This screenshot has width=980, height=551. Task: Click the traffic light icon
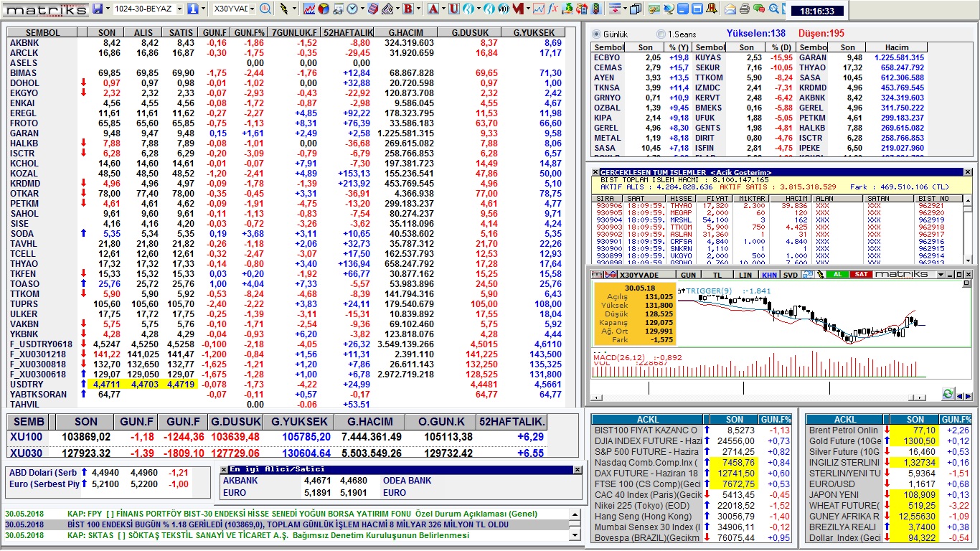click(x=595, y=9)
